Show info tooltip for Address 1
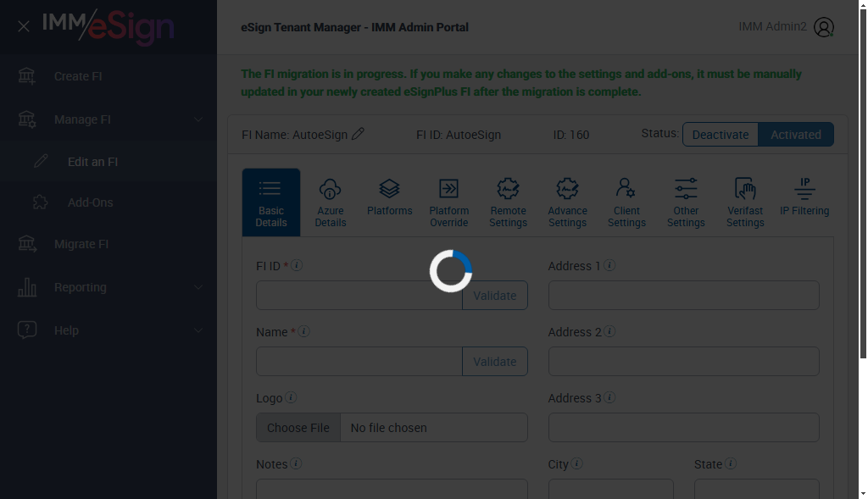Viewport: 868px width, 499px height. [609, 265]
